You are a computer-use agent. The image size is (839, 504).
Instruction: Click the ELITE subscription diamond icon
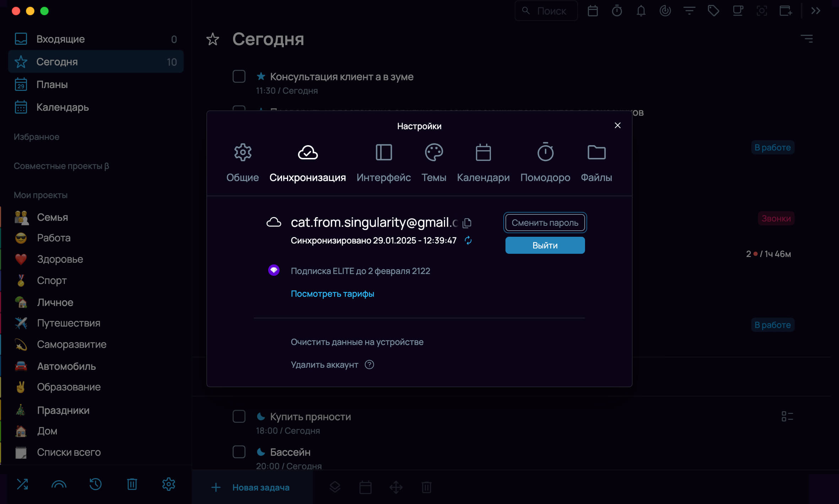[274, 270]
